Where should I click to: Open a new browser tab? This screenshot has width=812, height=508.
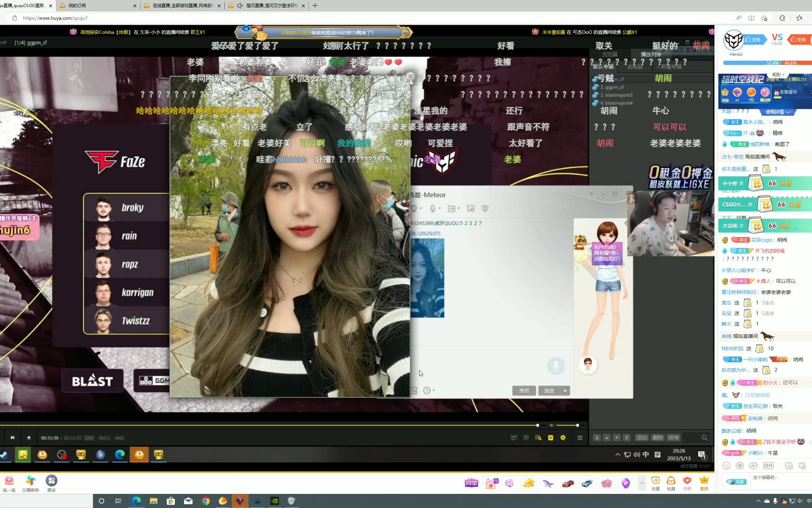(315, 6)
